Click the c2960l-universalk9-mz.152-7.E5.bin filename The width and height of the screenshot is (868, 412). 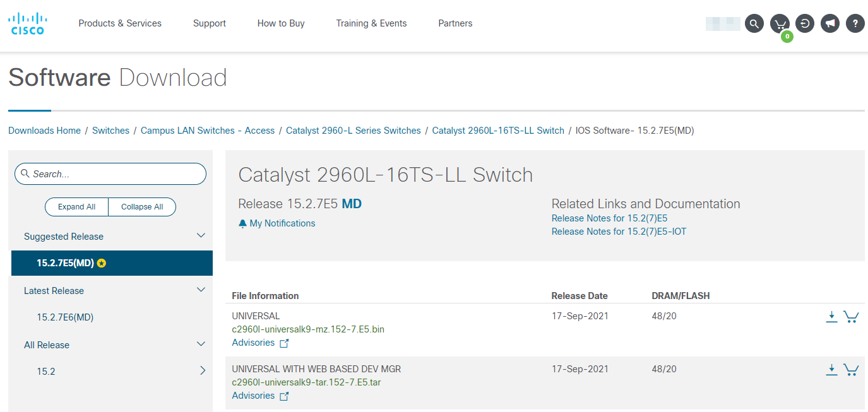308,329
